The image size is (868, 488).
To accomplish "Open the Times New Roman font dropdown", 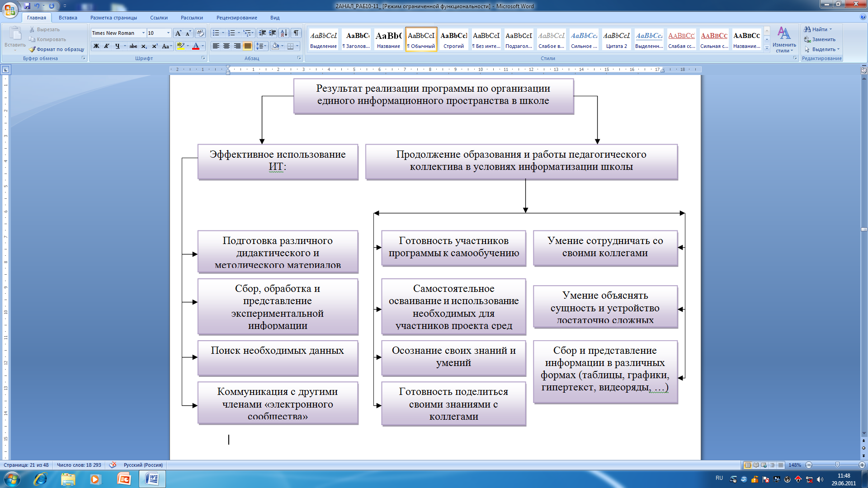I will (143, 33).
